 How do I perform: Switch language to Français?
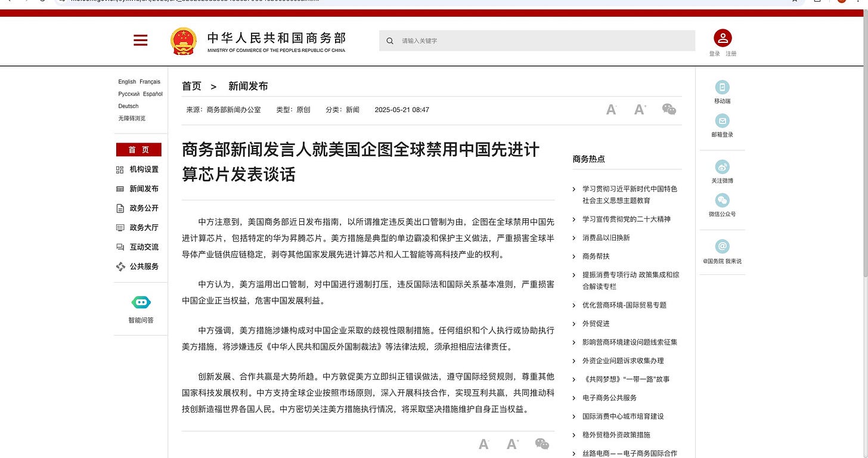tap(150, 82)
